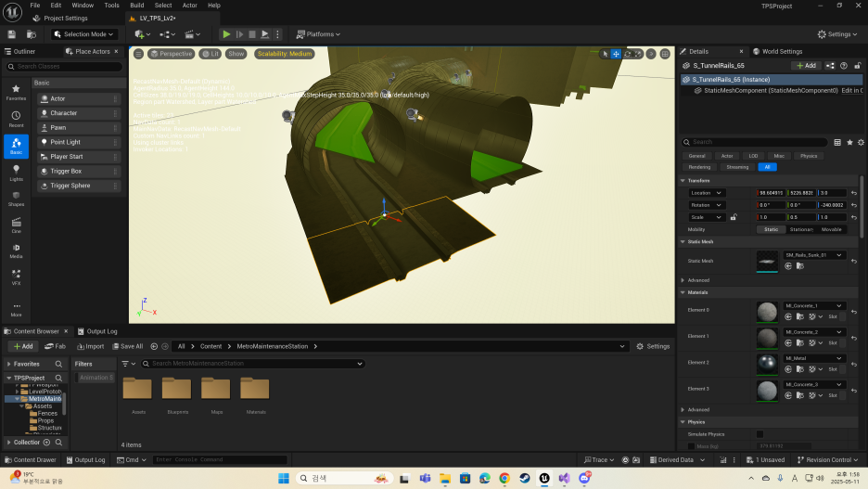Open the File menu
The image size is (868, 489).
coord(35,5)
